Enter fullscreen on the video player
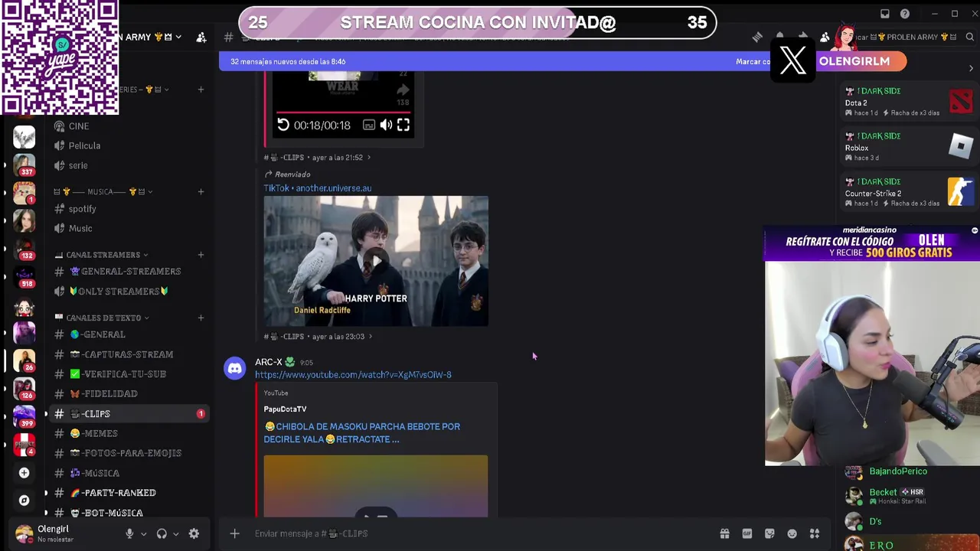The width and height of the screenshot is (980, 551). 403,125
